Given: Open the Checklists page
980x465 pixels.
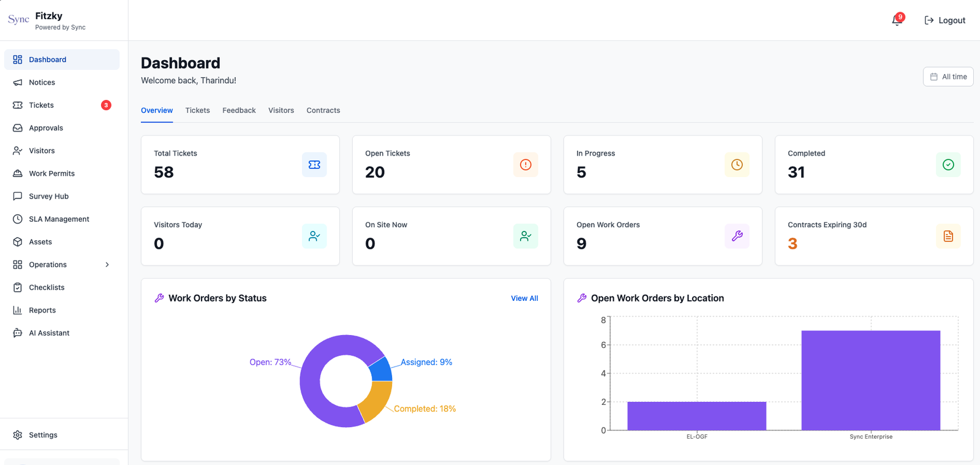Looking at the screenshot, I should coord(62,287).
